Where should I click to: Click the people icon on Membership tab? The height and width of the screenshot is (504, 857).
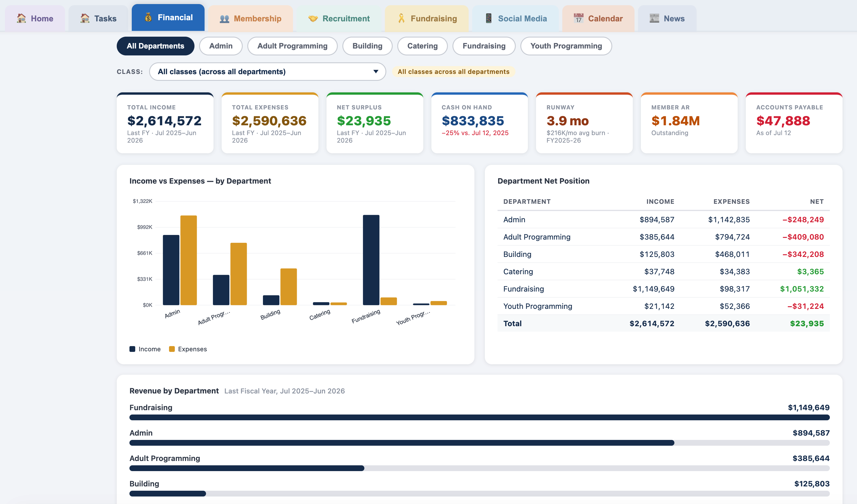coord(225,19)
